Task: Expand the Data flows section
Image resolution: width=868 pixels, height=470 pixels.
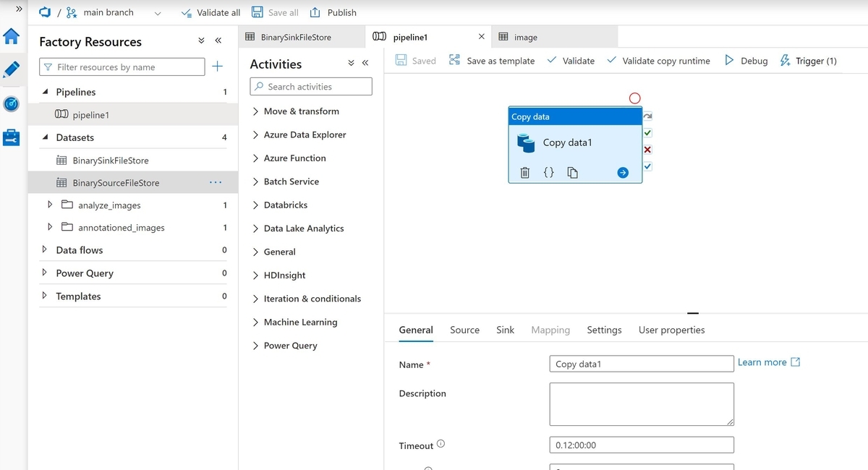Action: tap(45, 249)
